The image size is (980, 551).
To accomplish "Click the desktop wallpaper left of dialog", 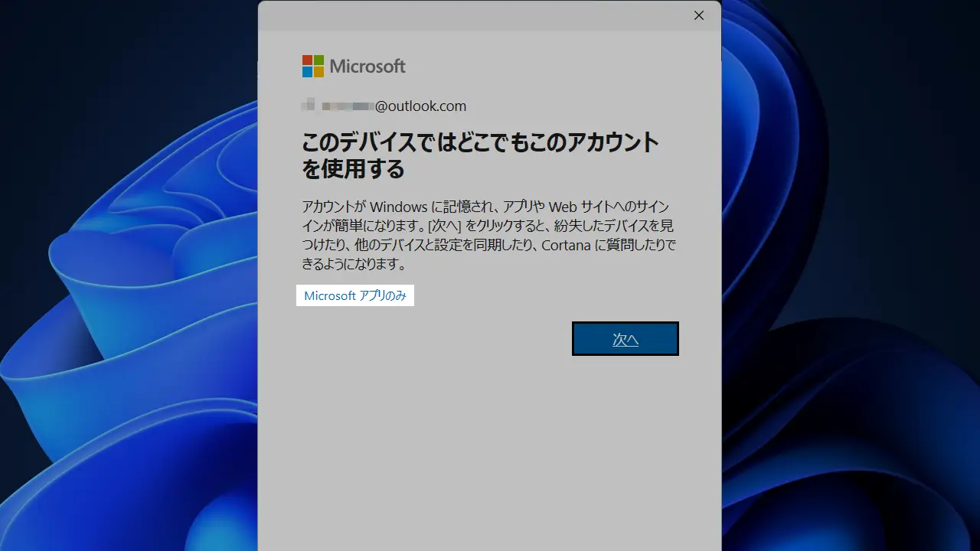I will click(x=130, y=306).
